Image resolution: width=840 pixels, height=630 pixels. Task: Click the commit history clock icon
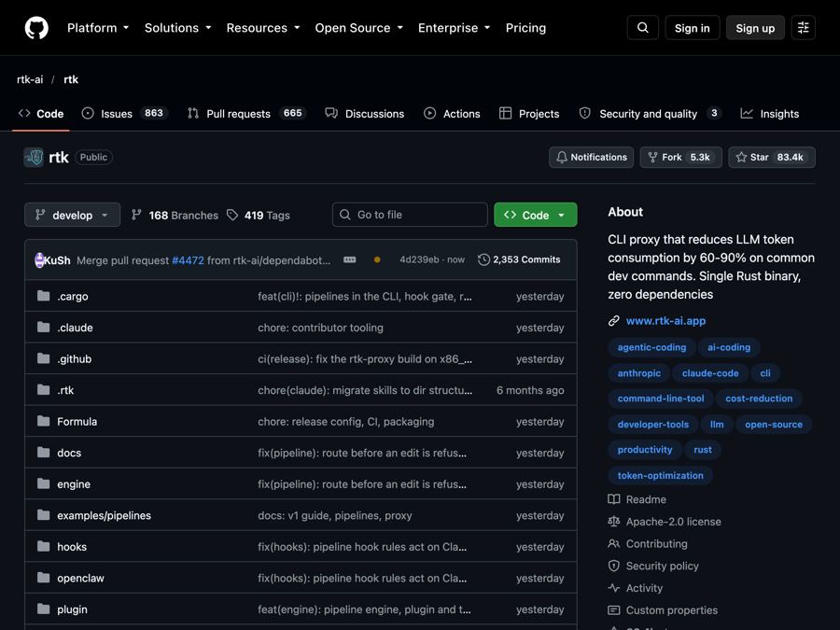[x=483, y=259]
